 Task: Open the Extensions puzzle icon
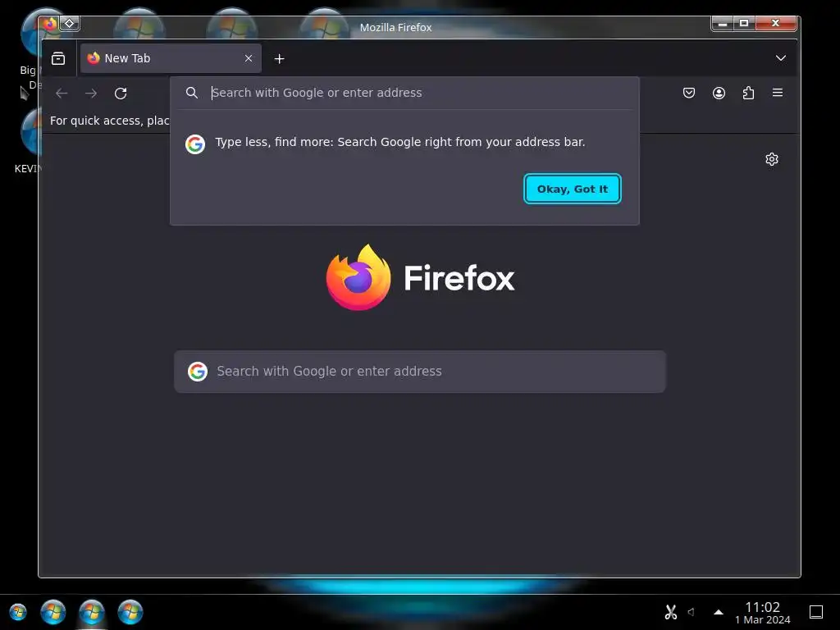(748, 93)
